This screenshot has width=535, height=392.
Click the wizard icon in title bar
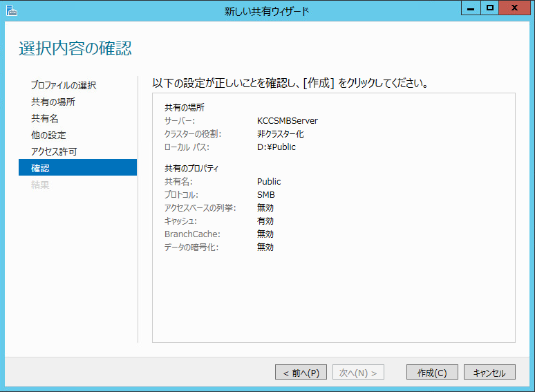[11, 10]
